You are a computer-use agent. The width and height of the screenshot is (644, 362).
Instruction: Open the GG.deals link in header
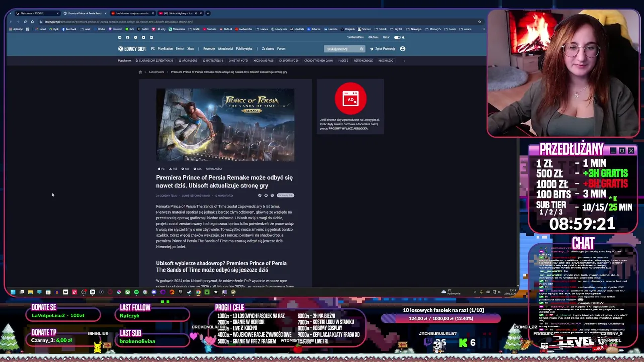click(x=373, y=37)
